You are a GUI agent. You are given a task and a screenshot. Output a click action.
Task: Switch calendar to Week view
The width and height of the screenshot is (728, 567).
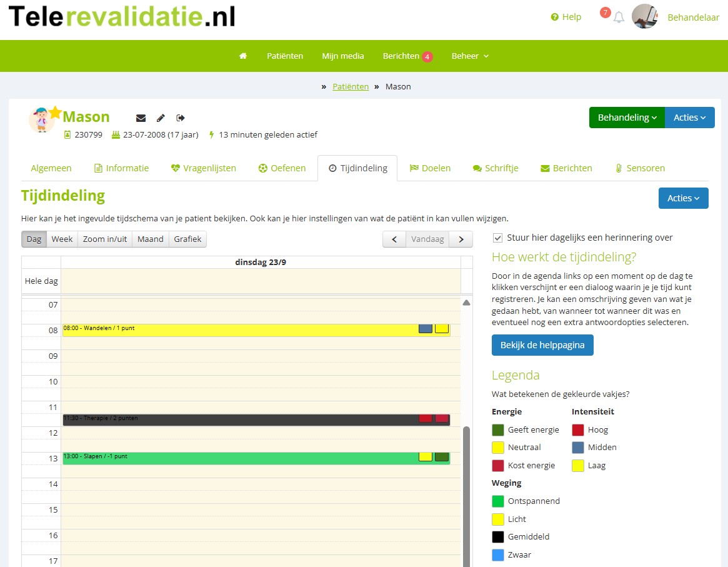pyautogui.click(x=62, y=239)
